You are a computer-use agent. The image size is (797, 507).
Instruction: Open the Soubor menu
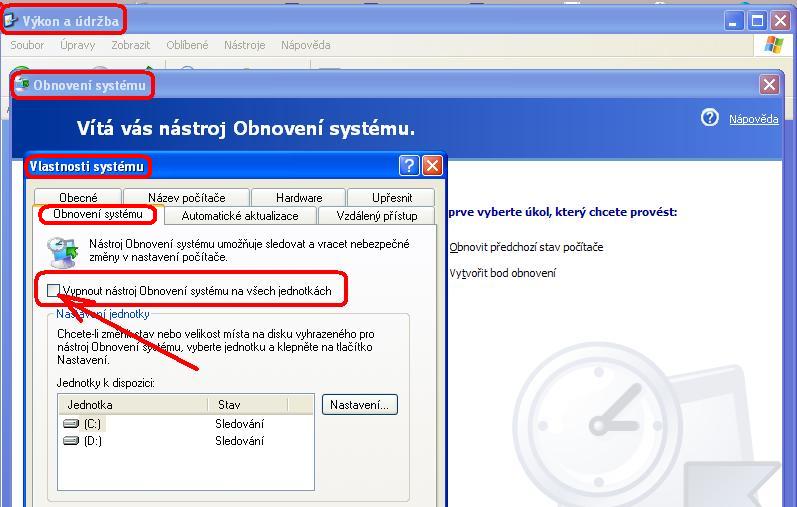pos(27,45)
